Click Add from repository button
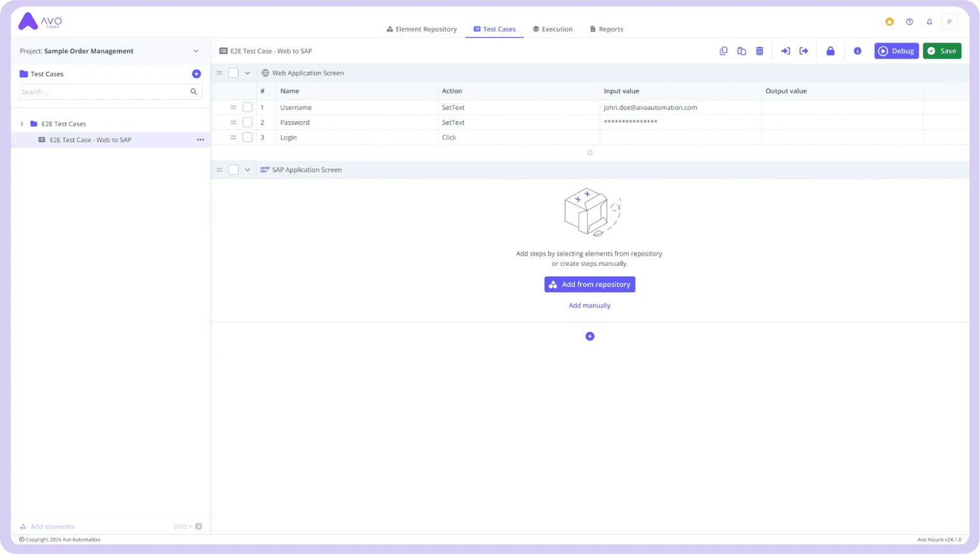 tap(590, 284)
